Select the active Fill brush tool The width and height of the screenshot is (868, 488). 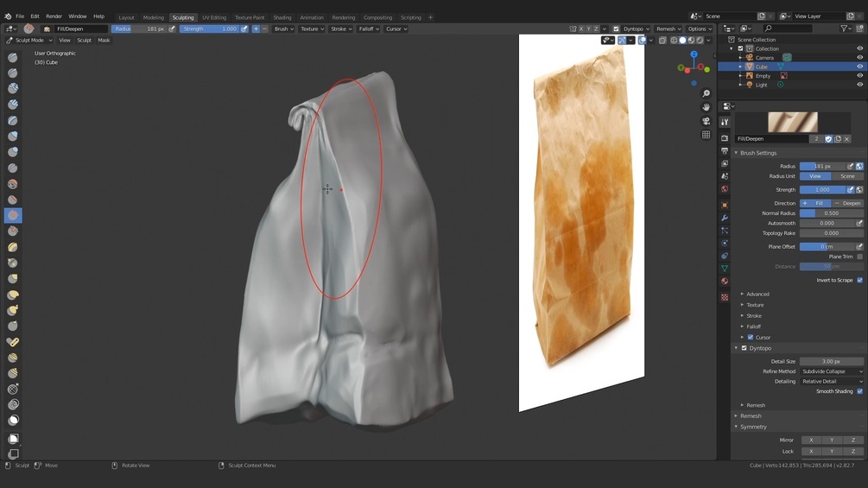[x=13, y=215]
